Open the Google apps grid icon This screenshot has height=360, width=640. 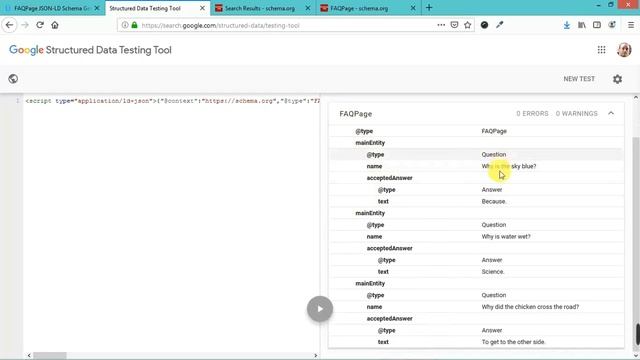coord(601,50)
